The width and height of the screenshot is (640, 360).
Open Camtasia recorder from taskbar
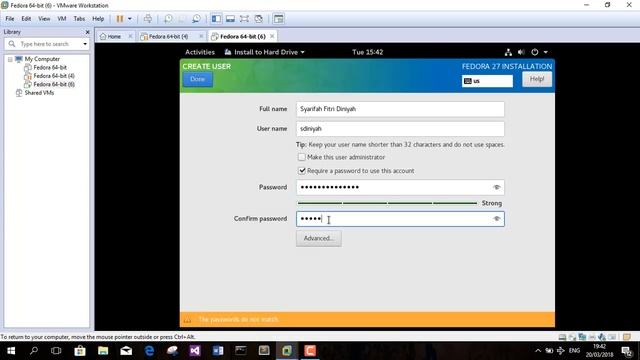pyautogui.click(x=310, y=351)
